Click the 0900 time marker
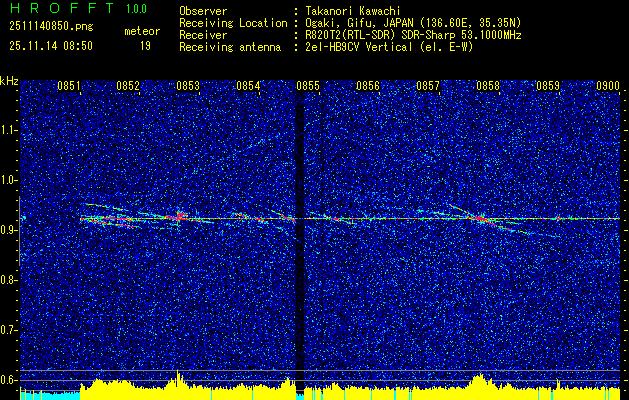 pyautogui.click(x=608, y=85)
